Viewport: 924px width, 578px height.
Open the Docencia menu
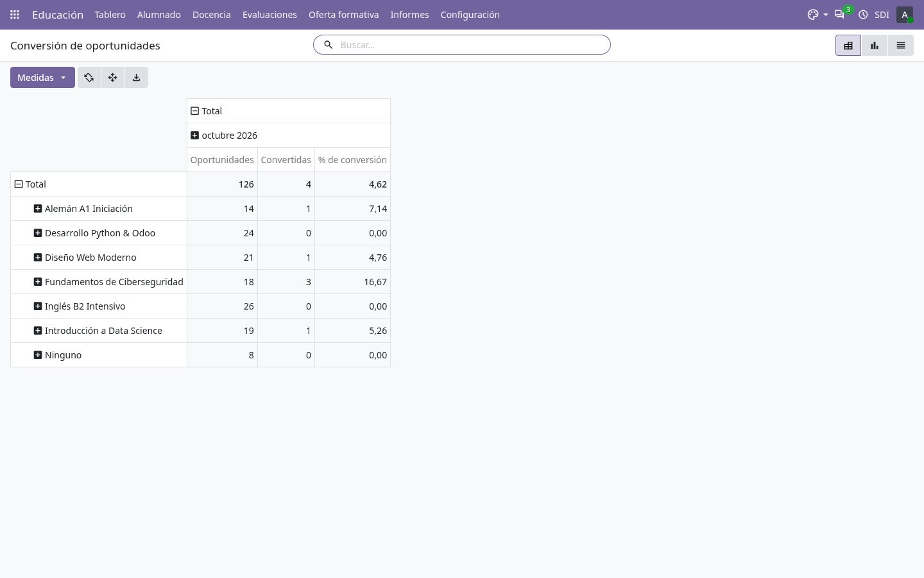(211, 14)
